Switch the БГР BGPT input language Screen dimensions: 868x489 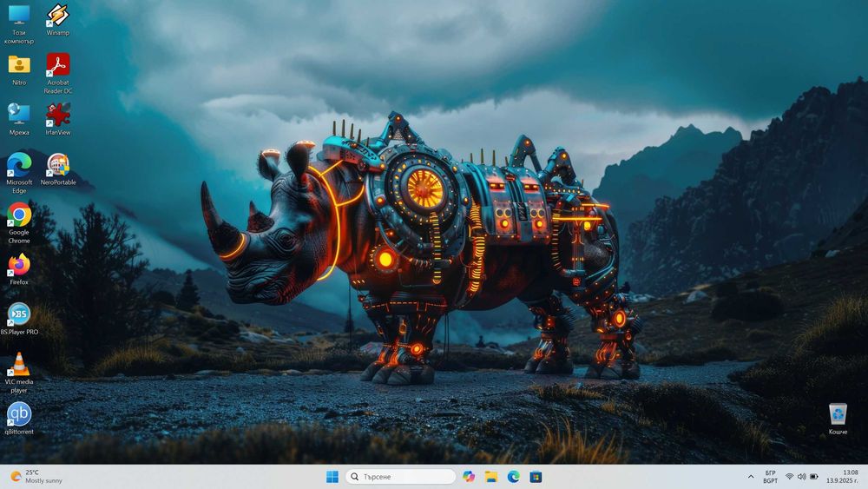pyautogui.click(x=770, y=477)
